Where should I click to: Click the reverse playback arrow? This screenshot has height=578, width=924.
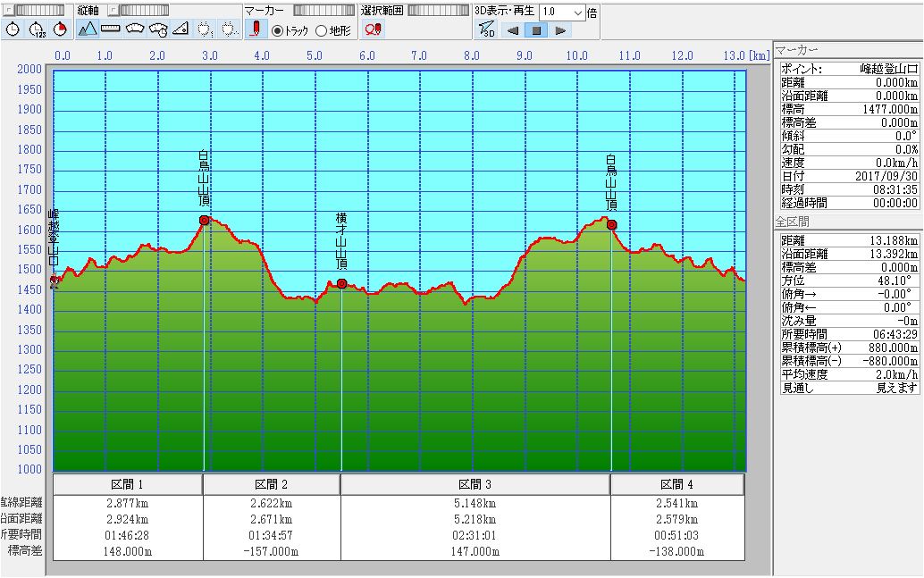click(513, 30)
